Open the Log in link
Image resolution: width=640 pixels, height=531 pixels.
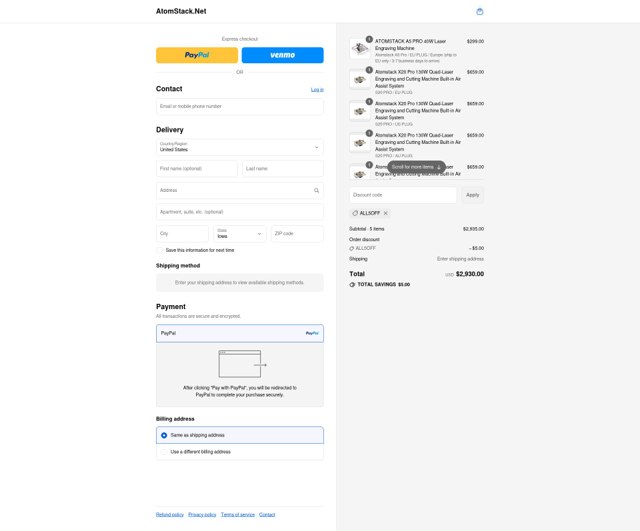pos(317,89)
